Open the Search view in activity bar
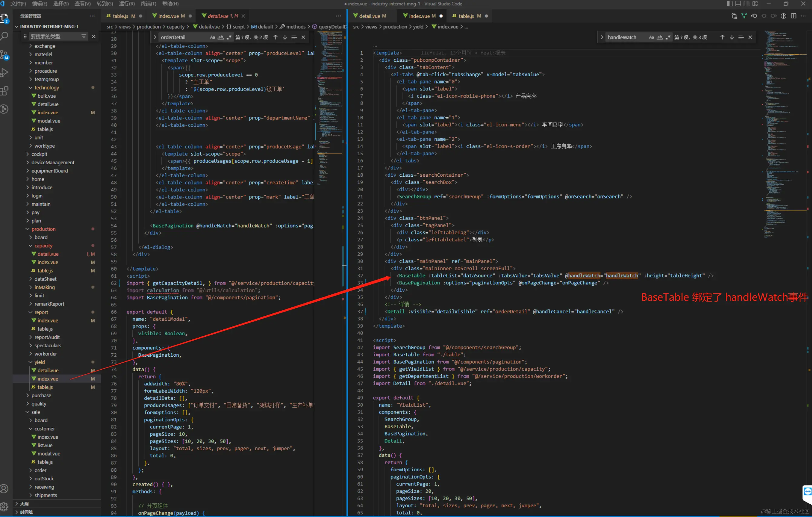This screenshot has width=812, height=517. (x=4, y=36)
